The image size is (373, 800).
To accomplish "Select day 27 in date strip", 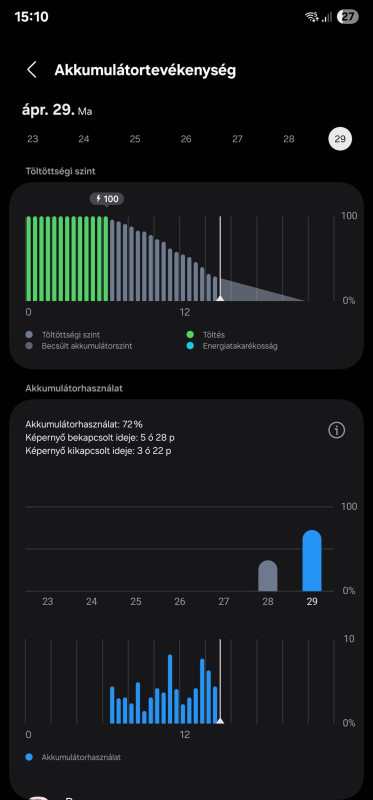I will (x=237, y=139).
